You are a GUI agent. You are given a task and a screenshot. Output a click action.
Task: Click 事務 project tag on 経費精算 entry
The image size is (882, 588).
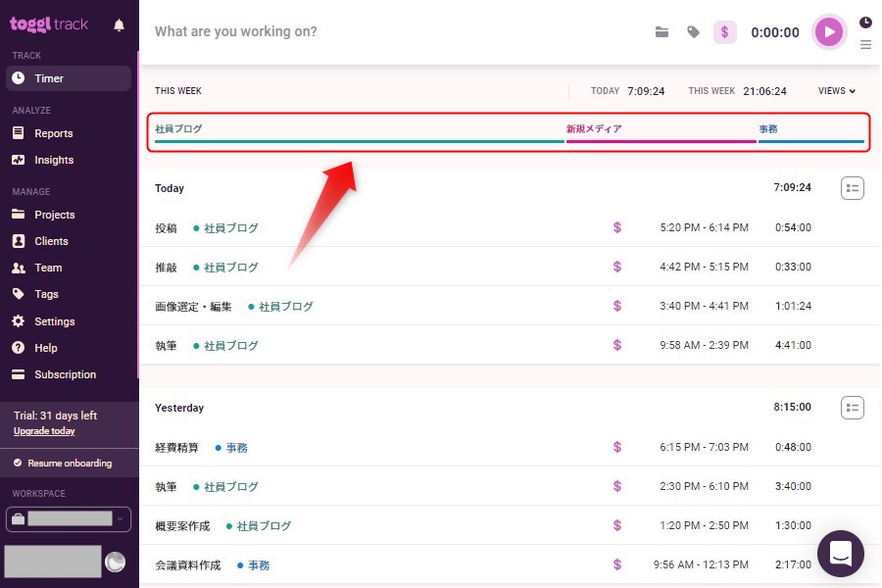tap(231, 447)
